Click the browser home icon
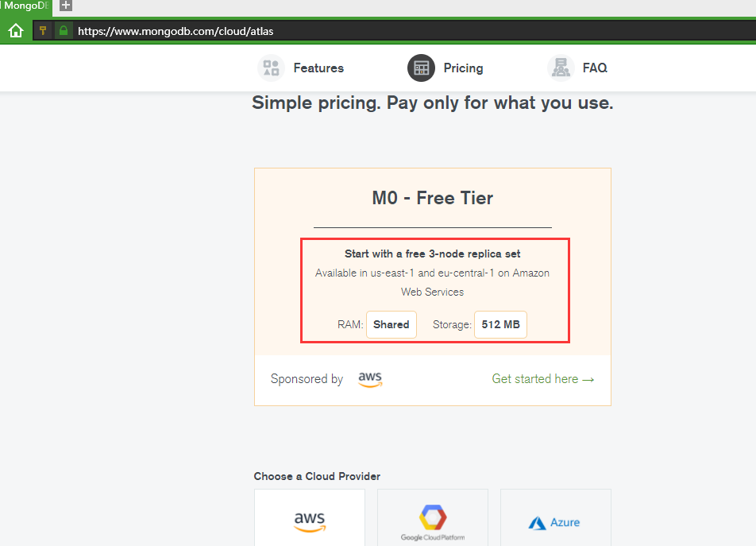The height and width of the screenshot is (546, 756). pyautogui.click(x=16, y=31)
